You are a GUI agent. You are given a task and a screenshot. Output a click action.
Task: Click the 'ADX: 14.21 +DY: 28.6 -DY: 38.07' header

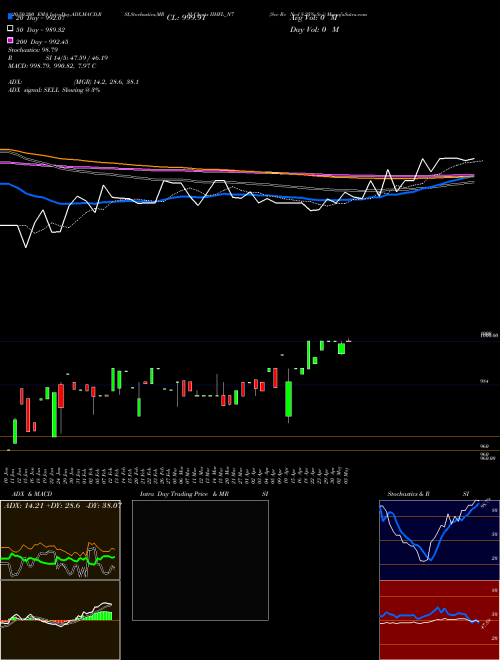tap(62, 506)
